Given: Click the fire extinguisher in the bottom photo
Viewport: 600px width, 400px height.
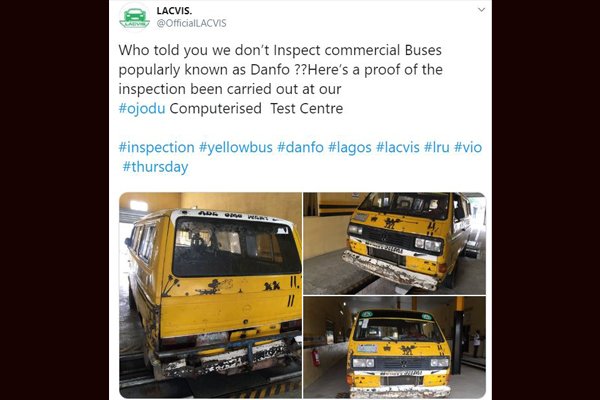Looking at the screenshot, I should [316, 358].
